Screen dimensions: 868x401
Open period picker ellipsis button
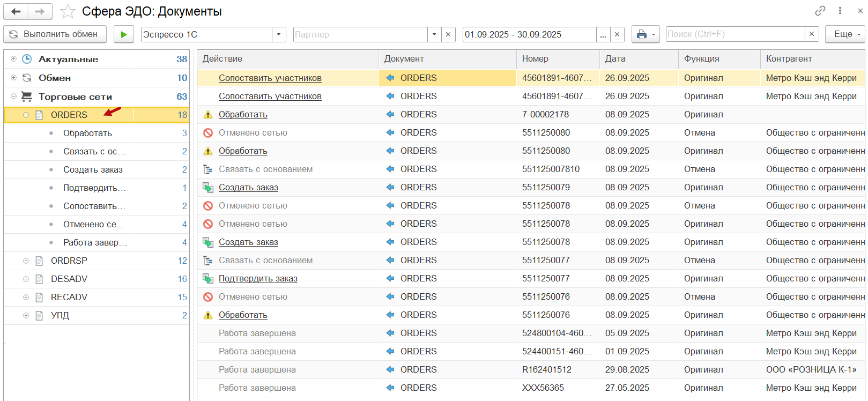click(603, 34)
